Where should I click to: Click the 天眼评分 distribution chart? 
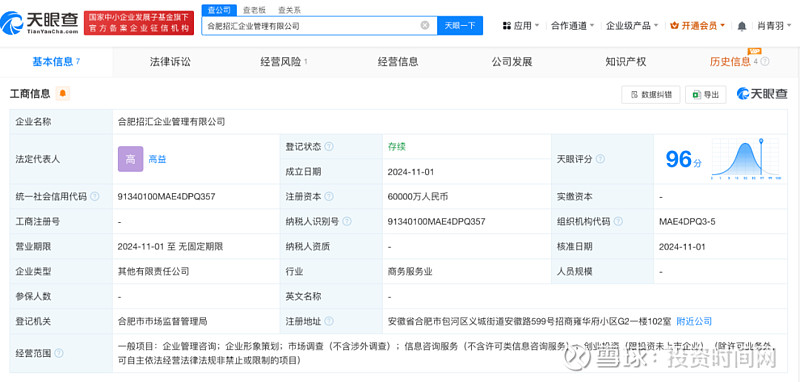tap(745, 159)
